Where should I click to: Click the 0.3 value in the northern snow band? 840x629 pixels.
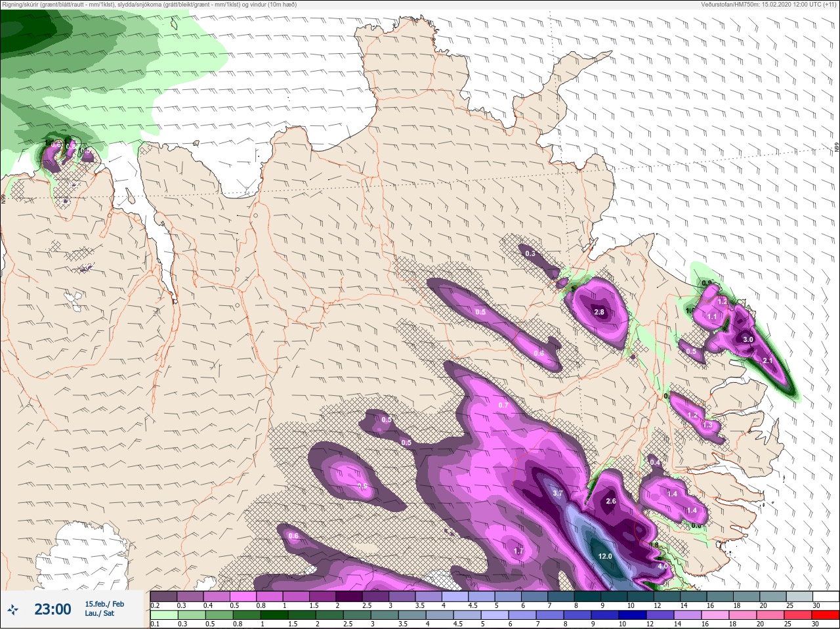click(530, 253)
